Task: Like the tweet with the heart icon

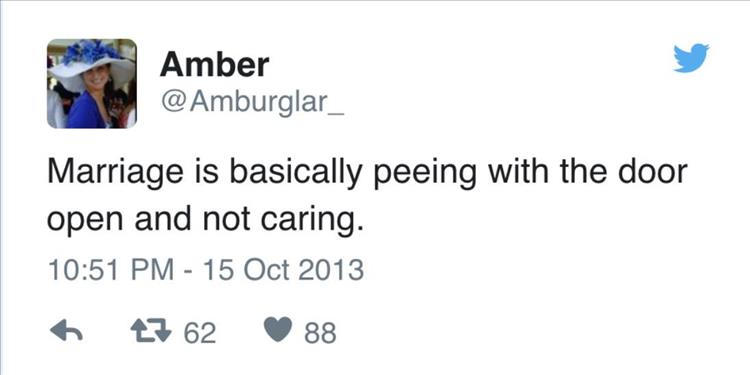Action: coord(278,331)
